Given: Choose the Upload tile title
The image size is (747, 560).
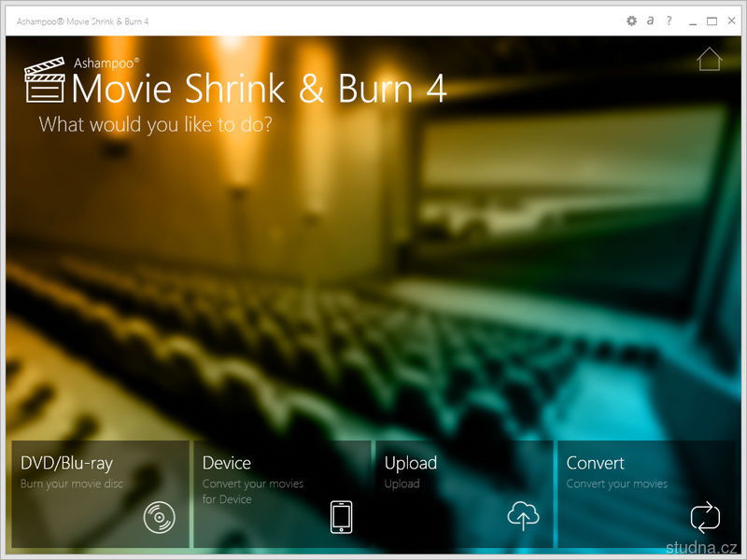Looking at the screenshot, I should (x=411, y=463).
